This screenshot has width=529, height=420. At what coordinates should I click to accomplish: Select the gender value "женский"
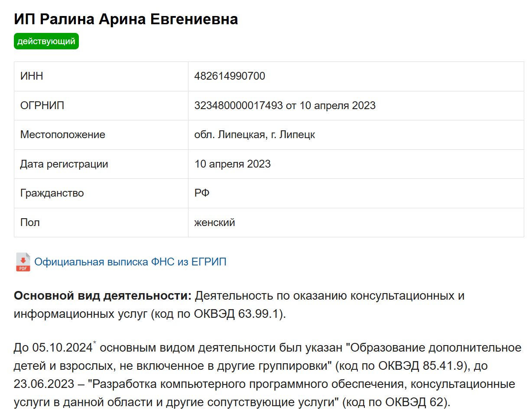(x=214, y=222)
